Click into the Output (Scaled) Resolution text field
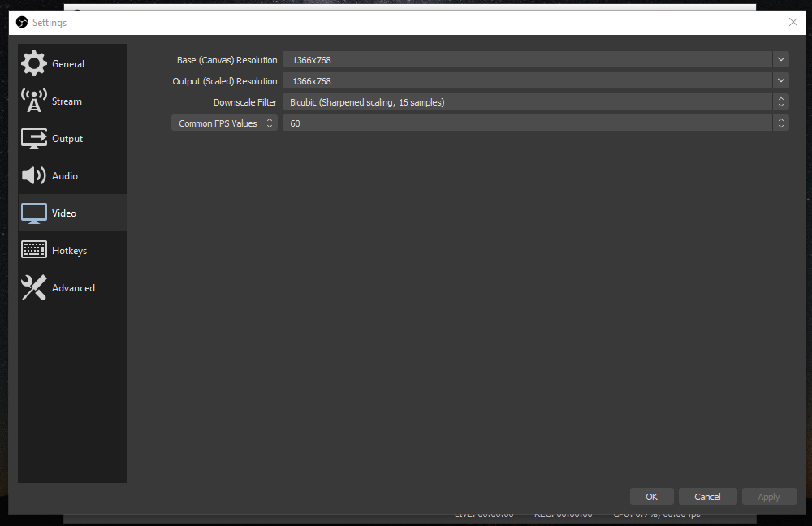Viewport: 812px width, 526px height. [x=526, y=81]
